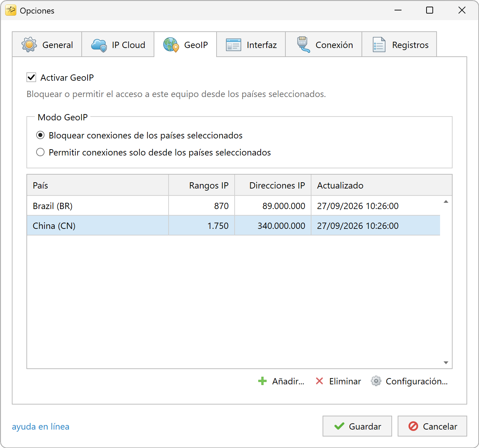479x448 pixels.
Task: Maximize the Opciones window
Action: coord(430,10)
